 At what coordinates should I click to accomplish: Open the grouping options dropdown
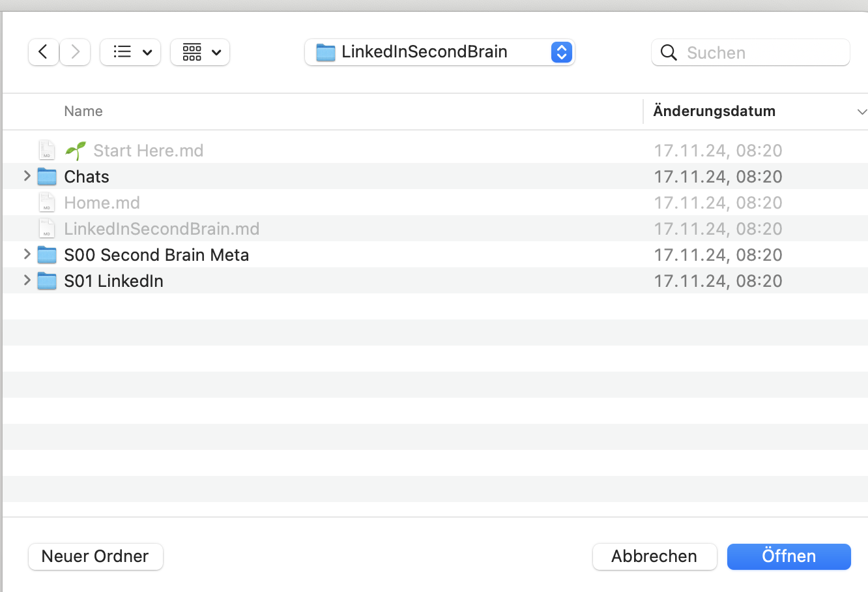(x=200, y=52)
